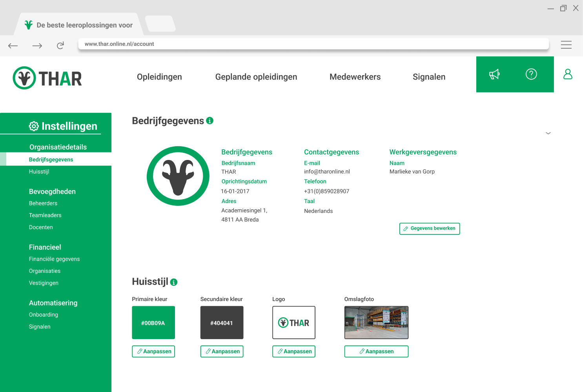Select Huisstijl in the sidebar
583x392 pixels.
tap(39, 172)
